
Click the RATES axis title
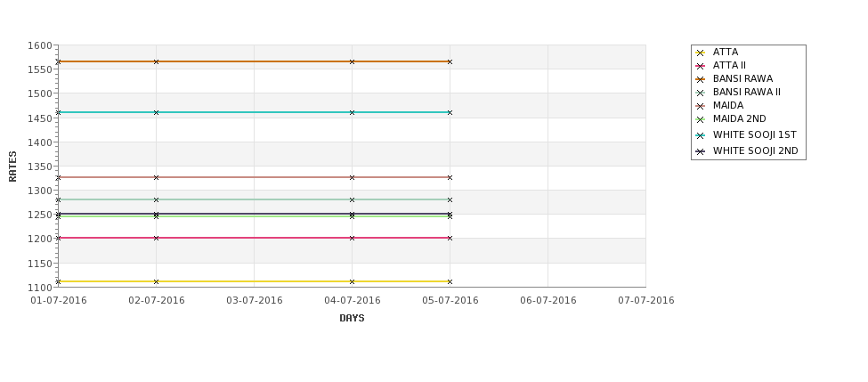12,167
